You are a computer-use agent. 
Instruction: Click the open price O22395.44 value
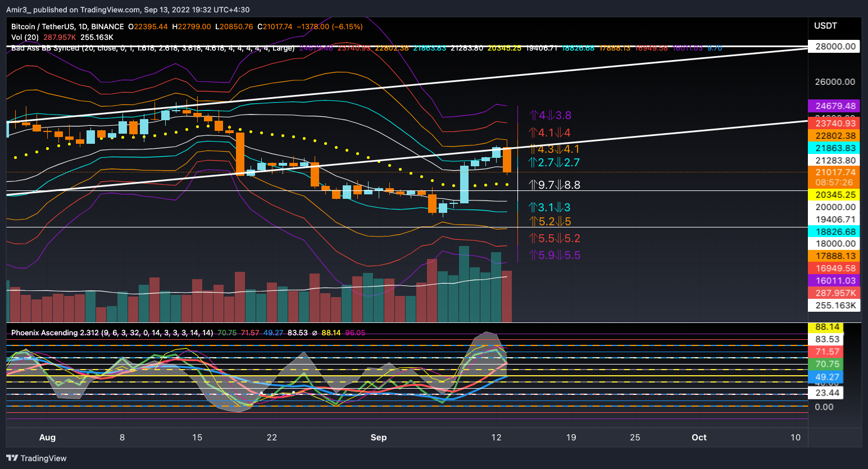click(x=148, y=26)
